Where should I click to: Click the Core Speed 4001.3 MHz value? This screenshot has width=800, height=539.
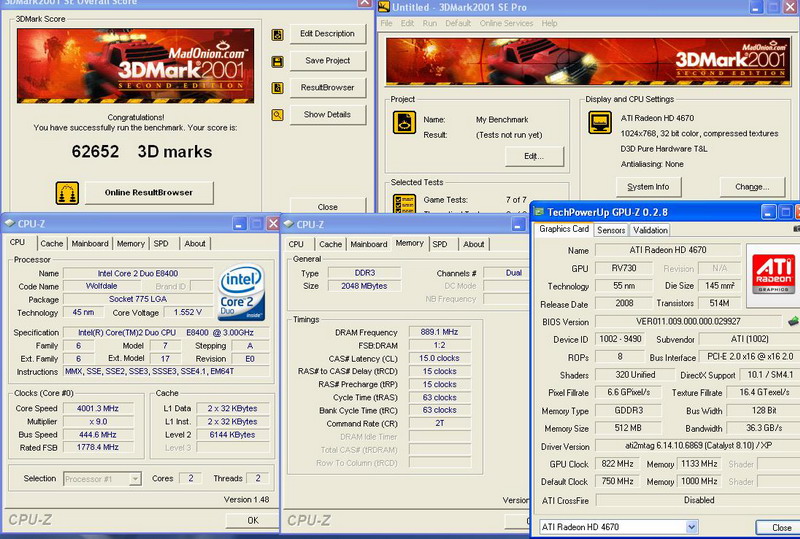click(x=98, y=408)
